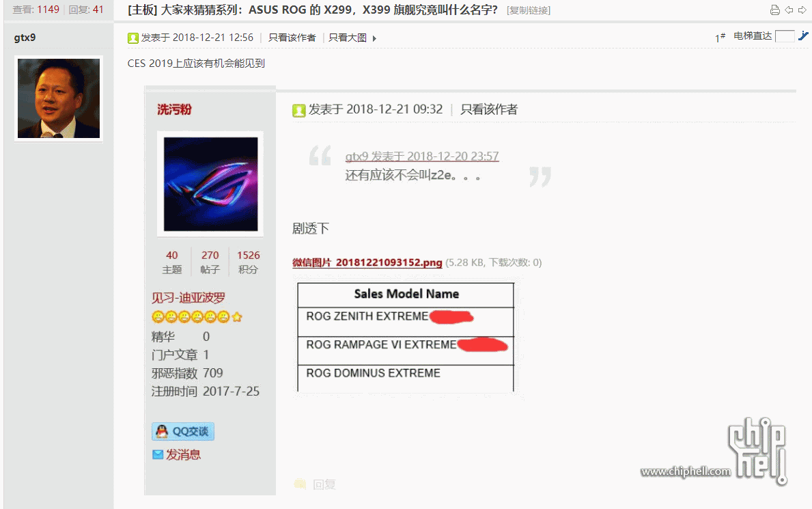Click the elevator floor number input box
Viewport: 812px width, 509px height.
click(x=785, y=36)
